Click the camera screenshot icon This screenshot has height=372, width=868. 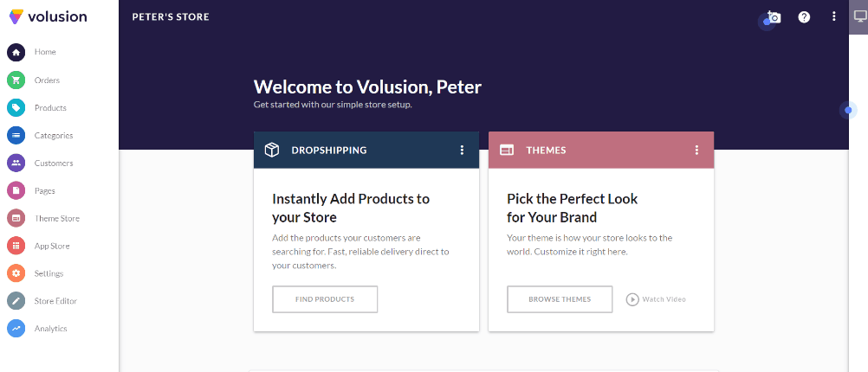[x=774, y=17]
